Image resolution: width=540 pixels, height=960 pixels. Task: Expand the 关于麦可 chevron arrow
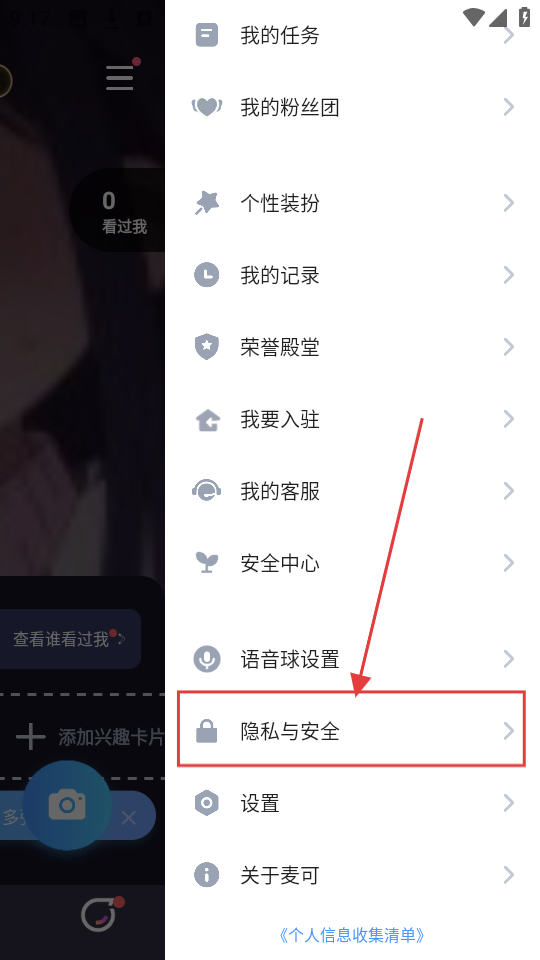(x=508, y=875)
